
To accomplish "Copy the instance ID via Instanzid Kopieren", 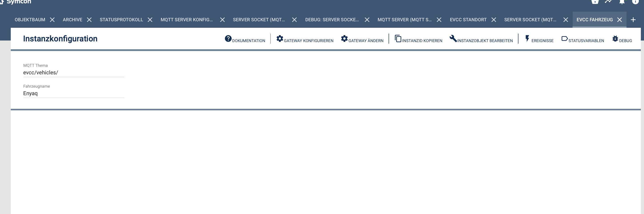I will (398, 39).
